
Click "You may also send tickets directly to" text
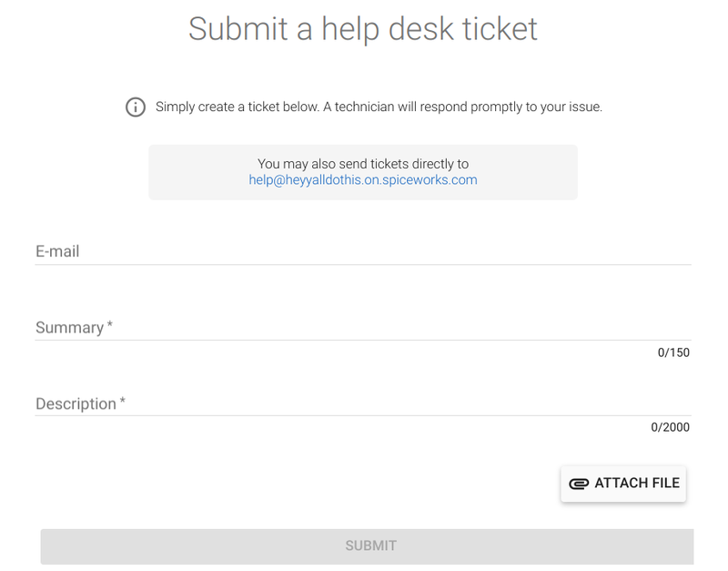point(362,164)
